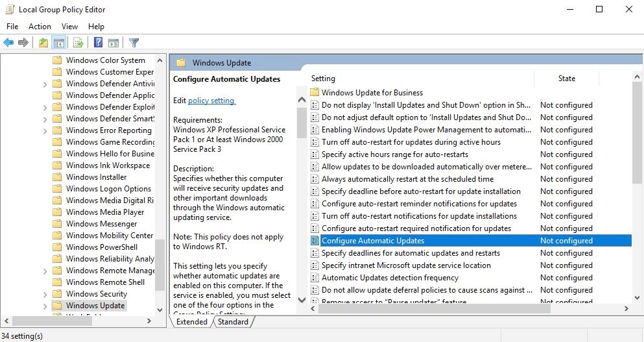Open the File menu

click(12, 27)
